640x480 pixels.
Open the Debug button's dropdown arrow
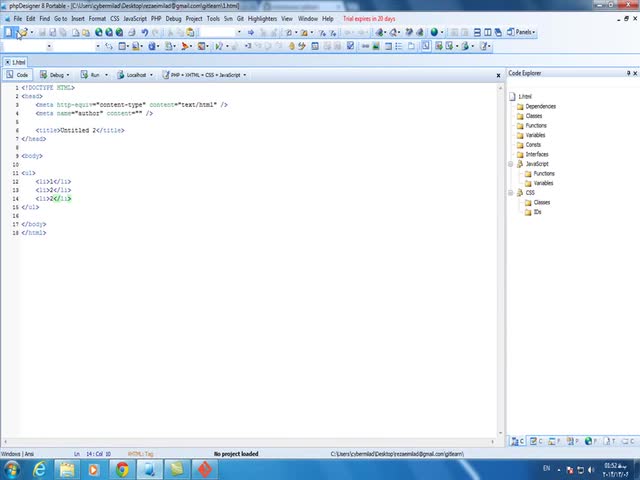point(68,75)
